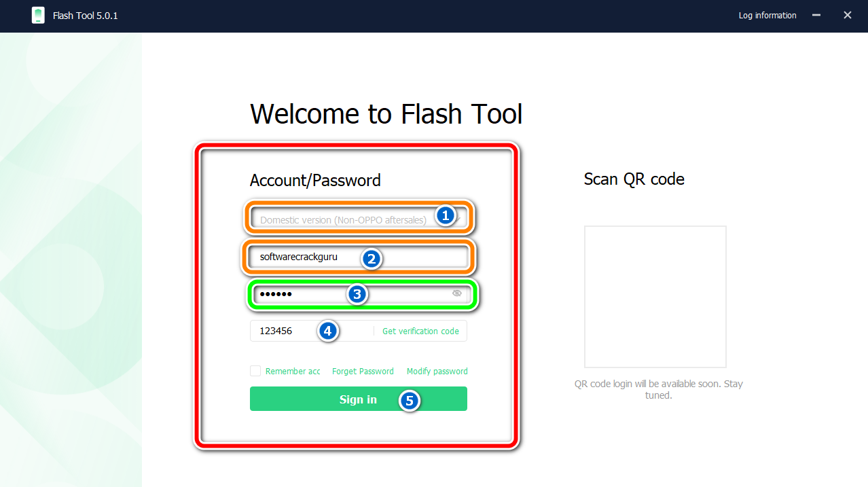Open Log information in title bar
868x487 pixels.
tap(767, 15)
